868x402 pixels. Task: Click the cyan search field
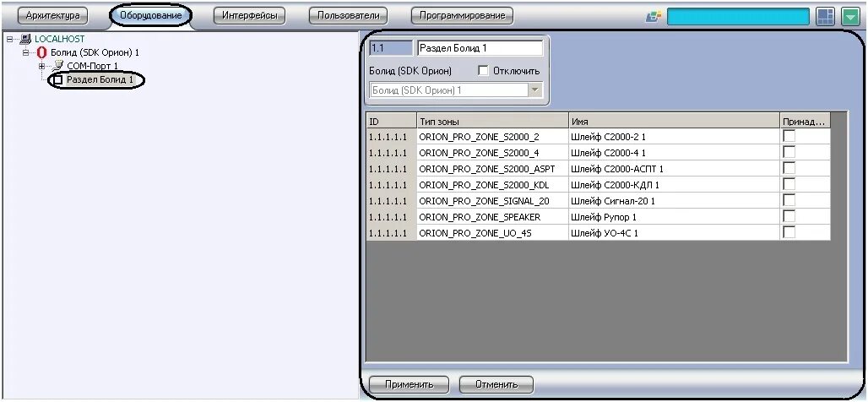click(738, 17)
